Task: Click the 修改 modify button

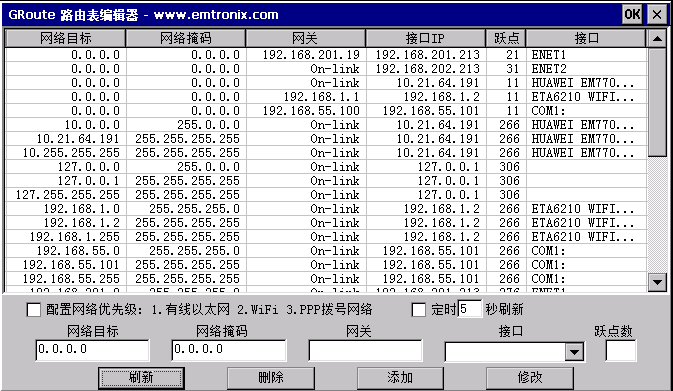Action: pyautogui.click(x=530, y=378)
